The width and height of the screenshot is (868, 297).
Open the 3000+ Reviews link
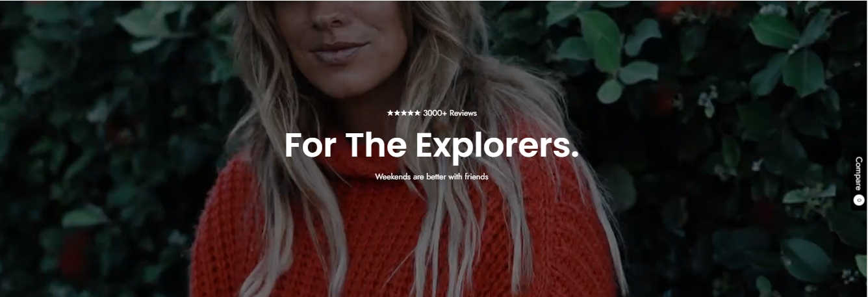(450, 113)
